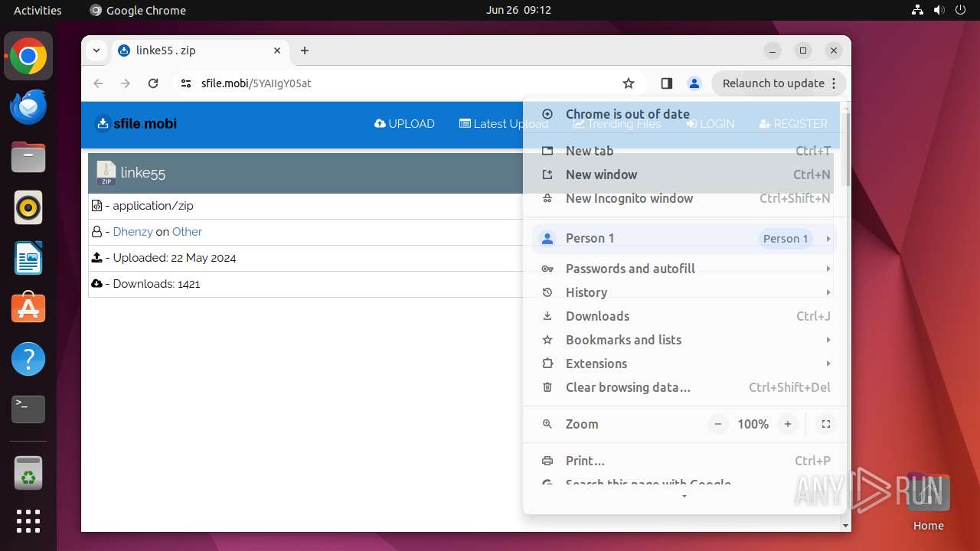
Task: Toggle the Chrome side panel icon
Action: click(666, 83)
